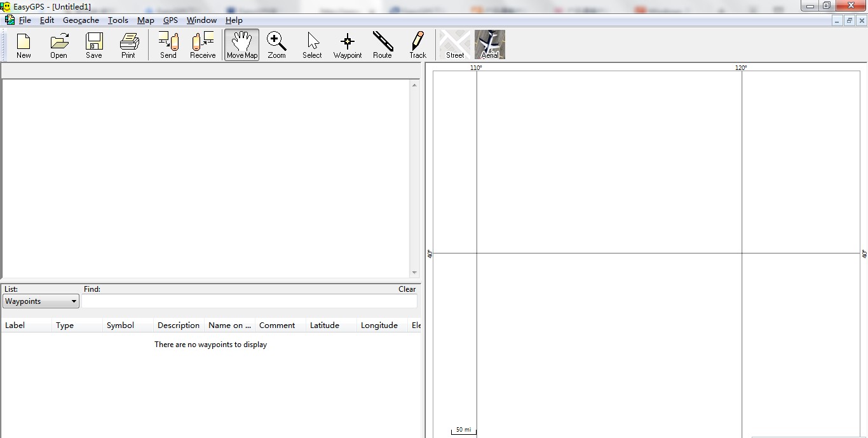Switch map to Aerial imagery

[490, 44]
